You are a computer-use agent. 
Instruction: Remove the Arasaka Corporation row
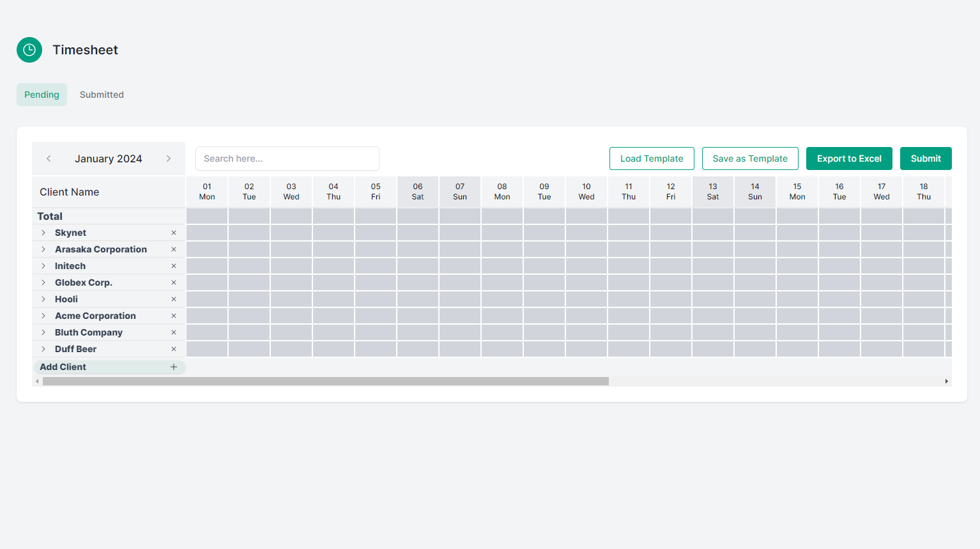click(x=174, y=249)
